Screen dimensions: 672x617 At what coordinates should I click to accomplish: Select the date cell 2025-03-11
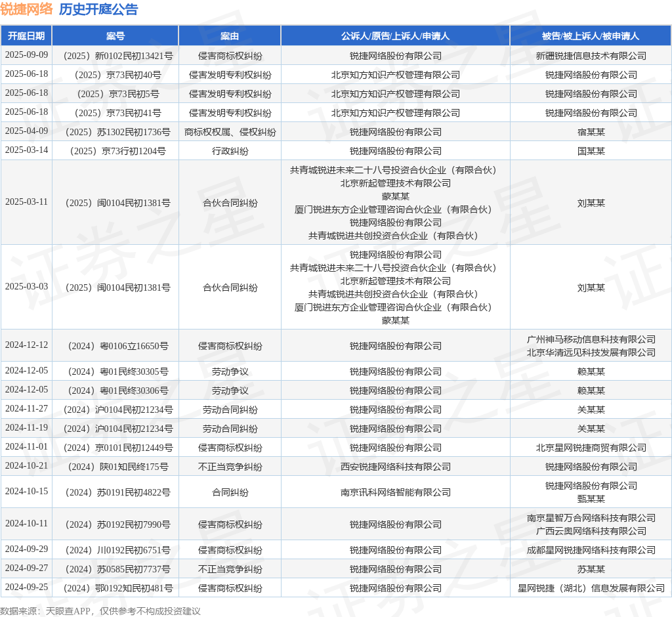[26, 202]
